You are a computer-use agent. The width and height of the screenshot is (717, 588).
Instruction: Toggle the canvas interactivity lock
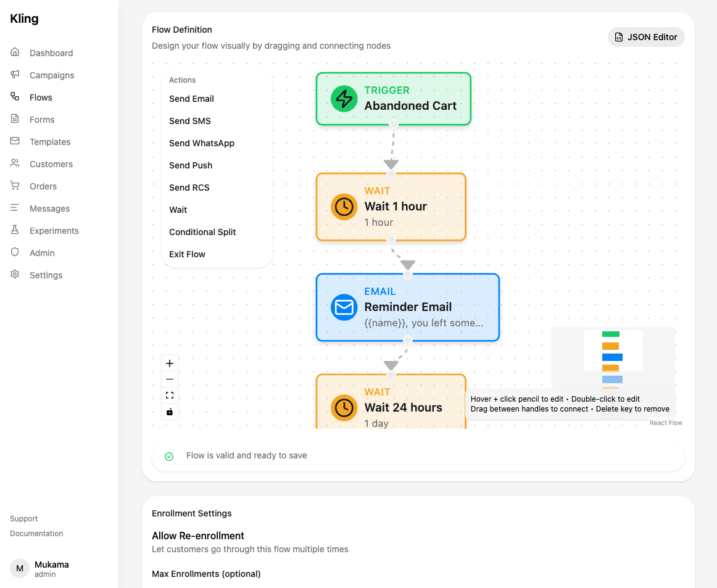coord(170,412)
